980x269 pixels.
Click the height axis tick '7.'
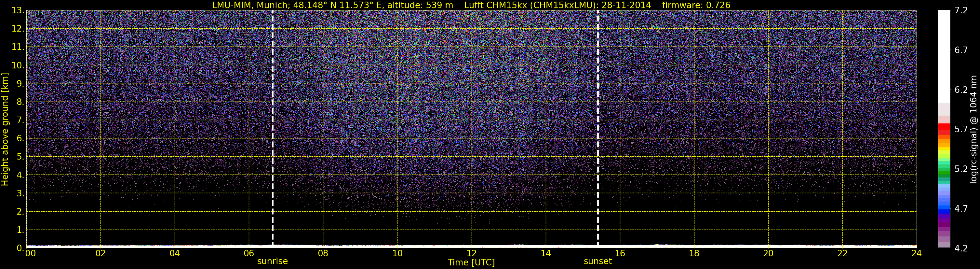click(20, 120)
